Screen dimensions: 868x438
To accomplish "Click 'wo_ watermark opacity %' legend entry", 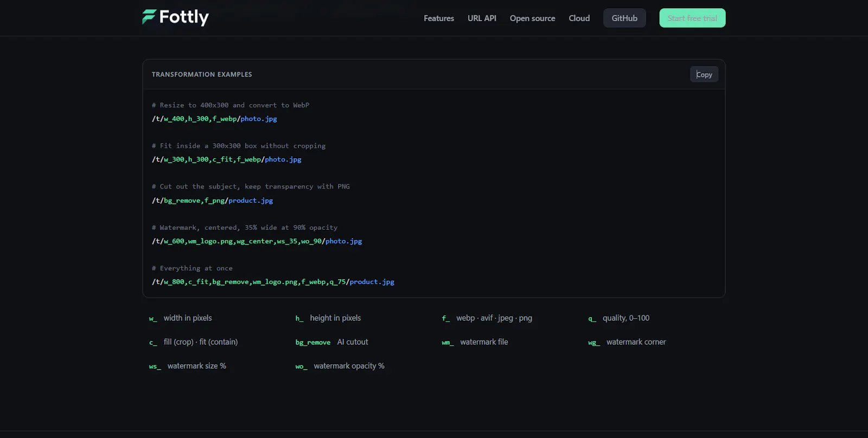I will [x=340, y=366].
